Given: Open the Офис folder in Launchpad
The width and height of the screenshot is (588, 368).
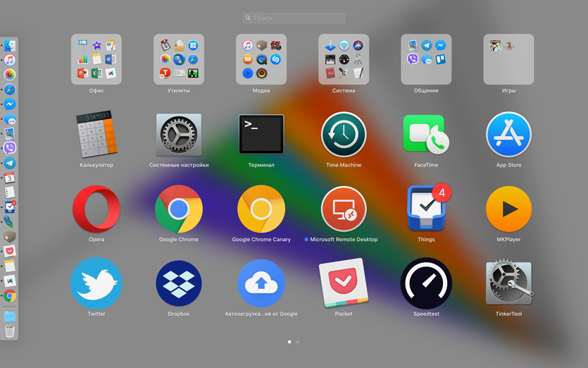Looking at the screenshot, I should [96, 59].
